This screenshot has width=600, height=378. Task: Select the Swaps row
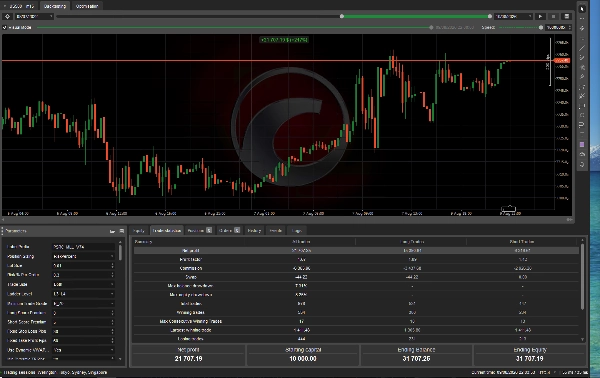[x=356, y=277]
